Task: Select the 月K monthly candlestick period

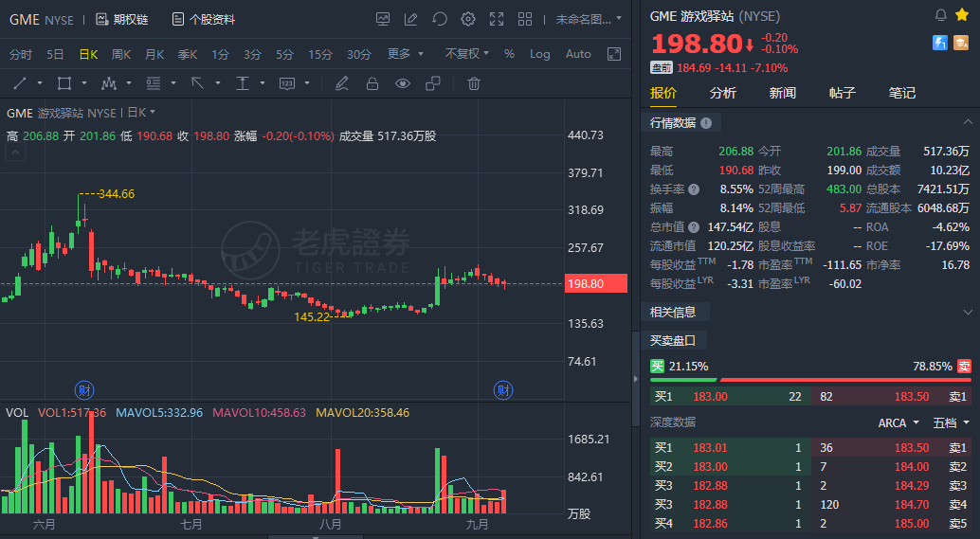Action: click(154, 54)
